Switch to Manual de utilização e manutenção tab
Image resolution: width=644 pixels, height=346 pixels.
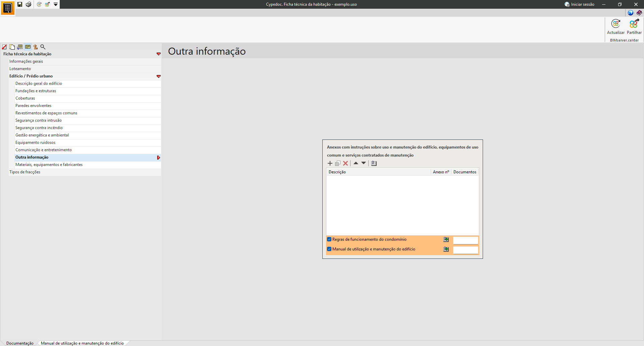(x=82, y=343)
